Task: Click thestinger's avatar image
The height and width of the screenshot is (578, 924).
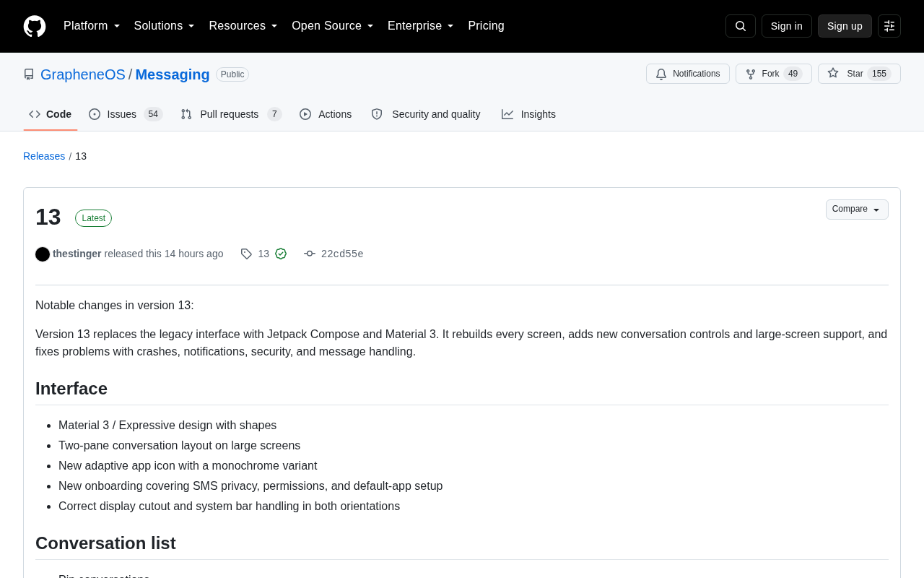Action: click(x=43, y=254)
